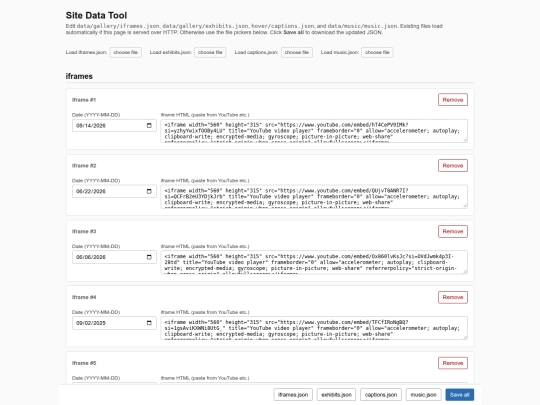The width and height of the screenshot is (540, 405).
Task: Open calendar picker for iframe #3 date
Action: point(149,257)
